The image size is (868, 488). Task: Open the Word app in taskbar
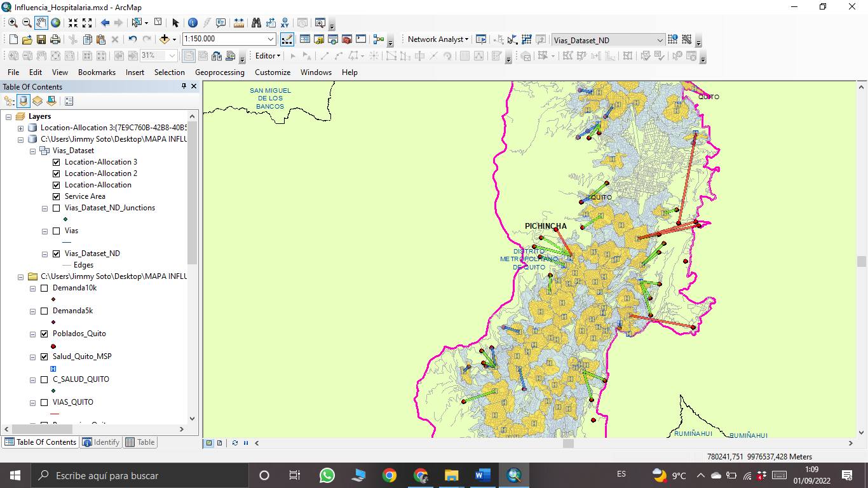482,475
